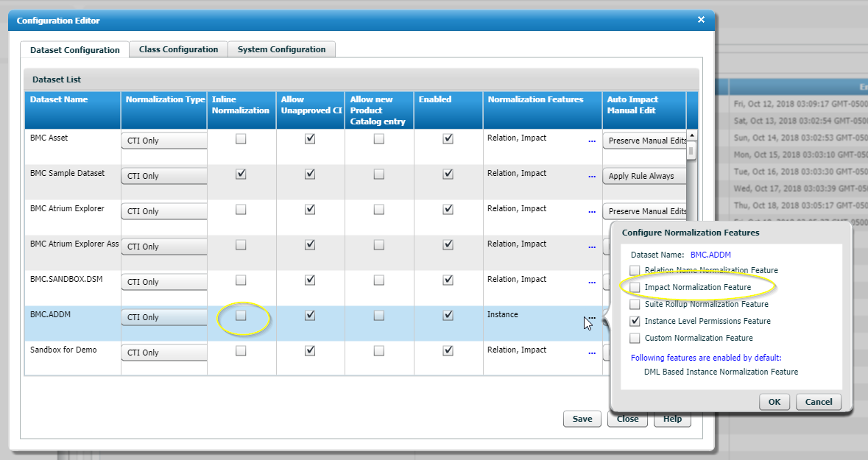
Task: Click the Auto Impact Manual Edit header
Action: (644, 110)
